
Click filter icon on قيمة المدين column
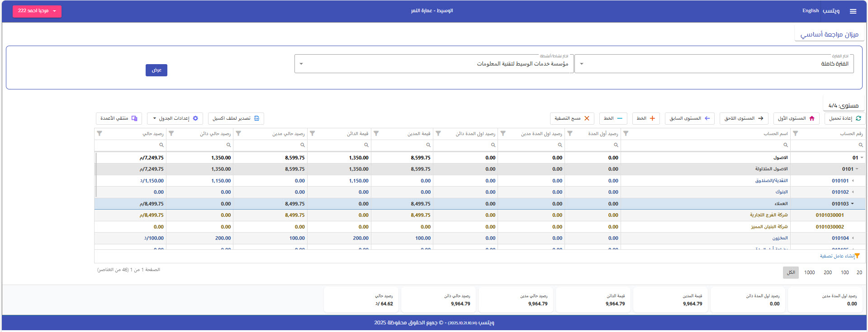click(376, 134)
